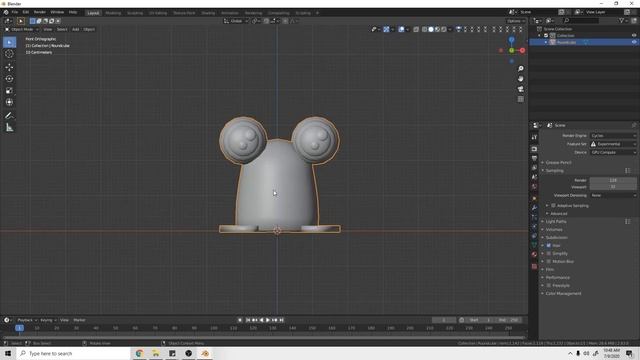Open the Modifiers wrench tab icon
Image resolution: width=640 pixels, height=360 pixels.
534,208
